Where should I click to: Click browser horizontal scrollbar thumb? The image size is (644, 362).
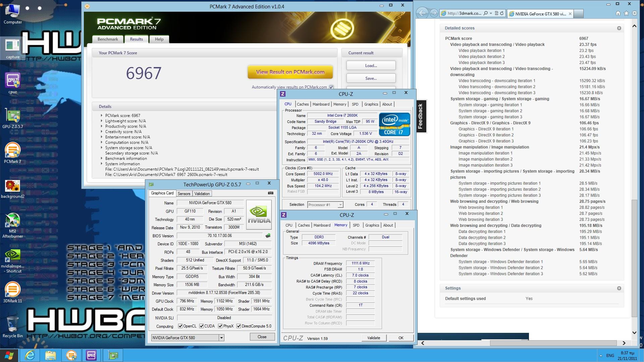(553, 343)
